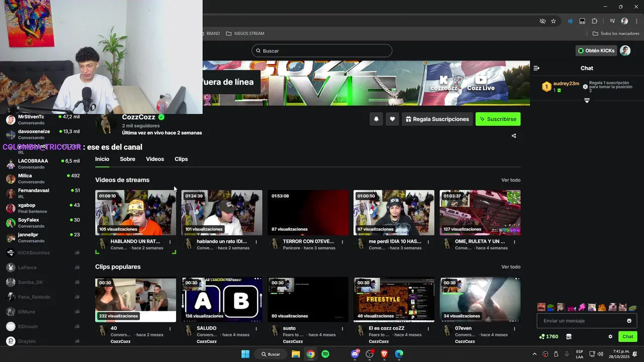Open the browser media control icon

coord(612,21)
